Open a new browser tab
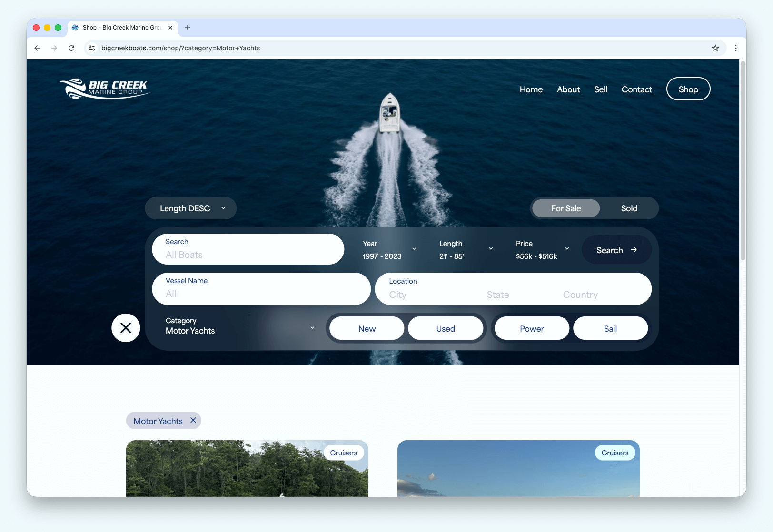 188,28
